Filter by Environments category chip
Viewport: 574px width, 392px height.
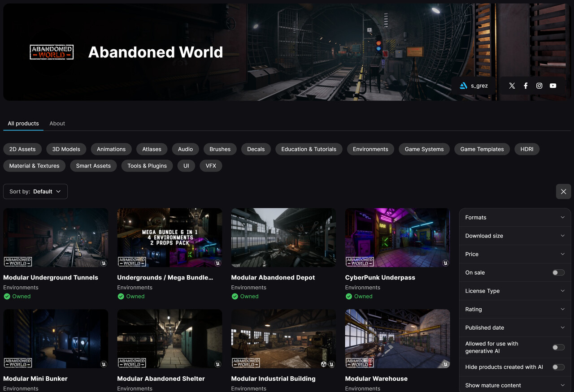370,149
